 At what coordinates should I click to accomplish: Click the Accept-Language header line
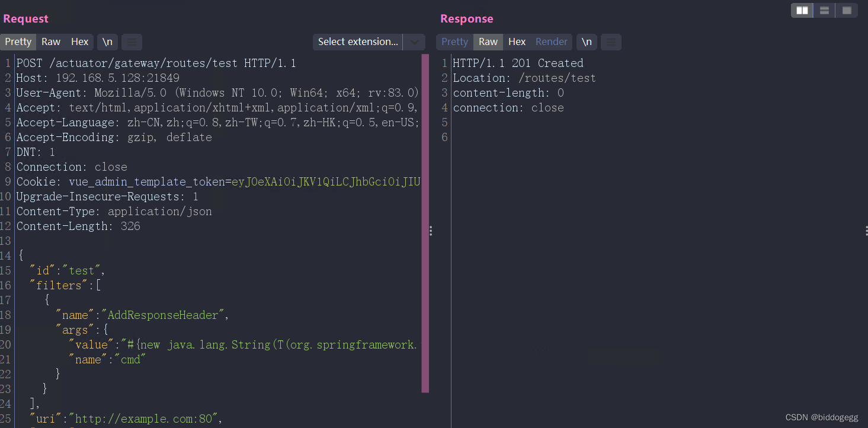pos(217,122)
